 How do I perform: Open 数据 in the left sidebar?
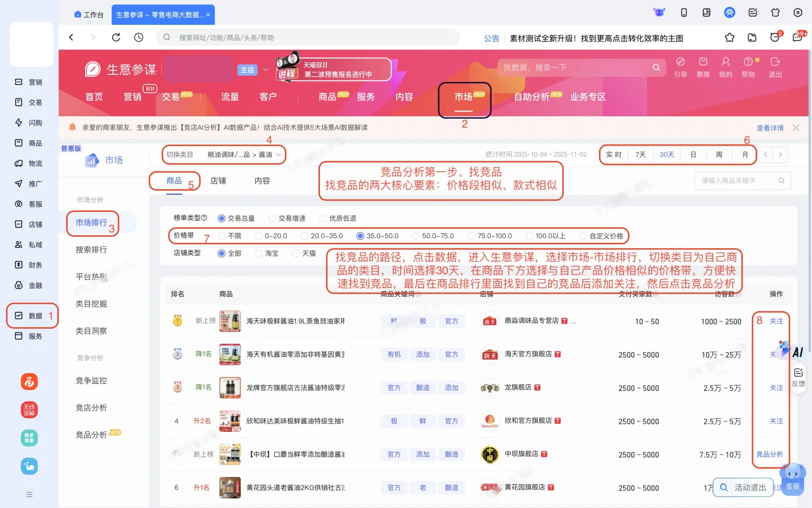(29, 316)
